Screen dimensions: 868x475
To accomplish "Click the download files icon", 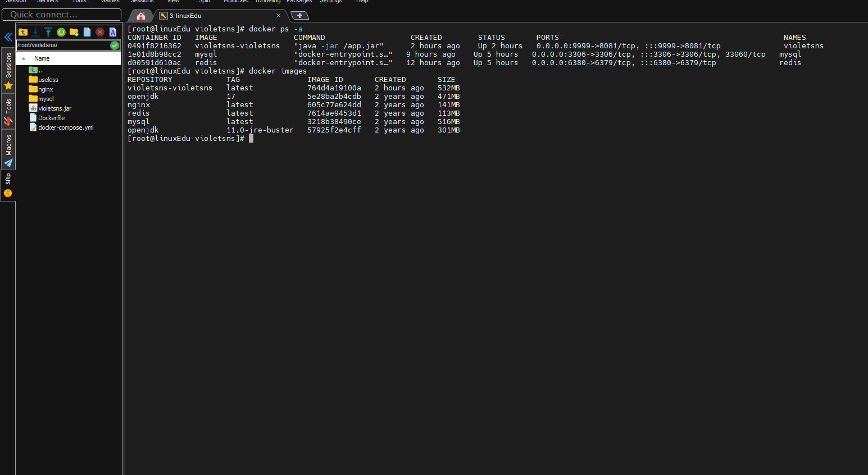I will (x=35, y=32).
